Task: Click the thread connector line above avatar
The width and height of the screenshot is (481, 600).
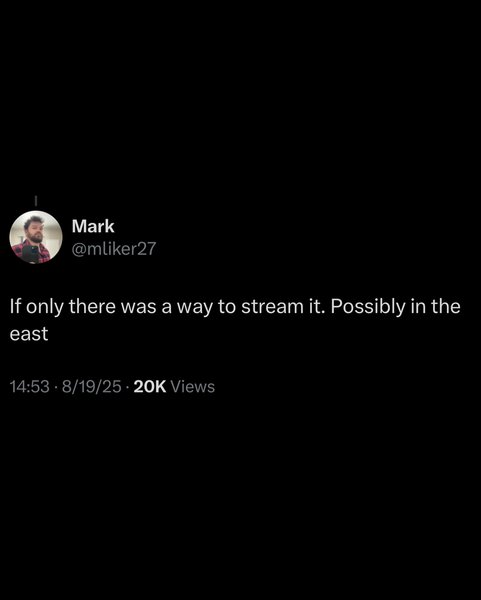Action: click(36, 201)
